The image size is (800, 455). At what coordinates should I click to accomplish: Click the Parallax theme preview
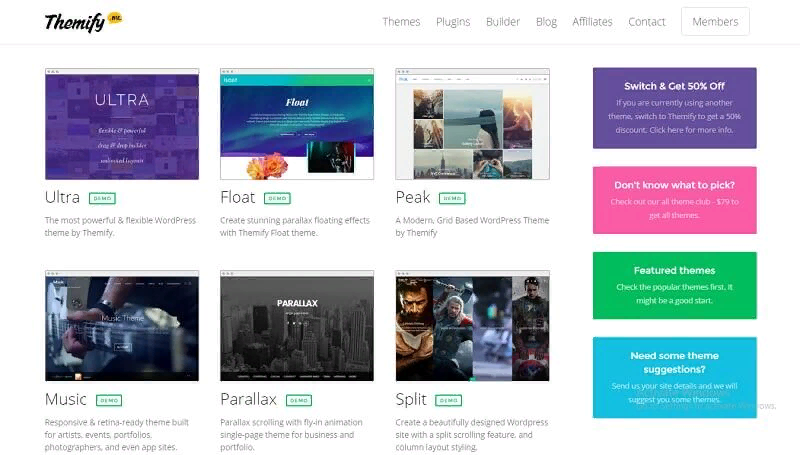tap(297, 326)
